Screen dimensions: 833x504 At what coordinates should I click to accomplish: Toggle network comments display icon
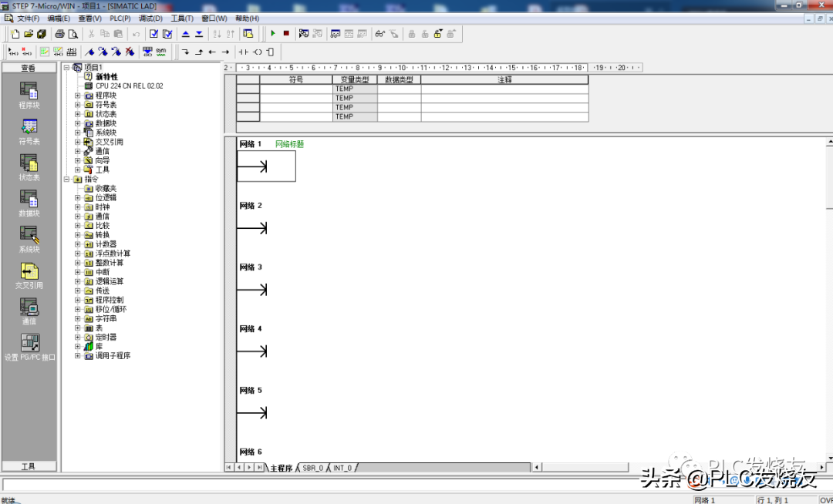tap(58, 52)
